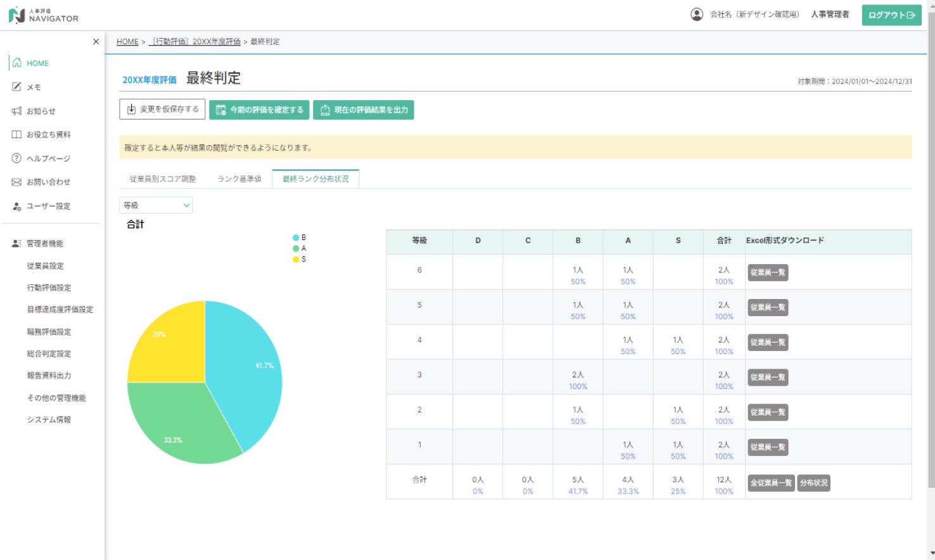
Task: Click the メモ pencil icon
Action: [x=17, y=87]
